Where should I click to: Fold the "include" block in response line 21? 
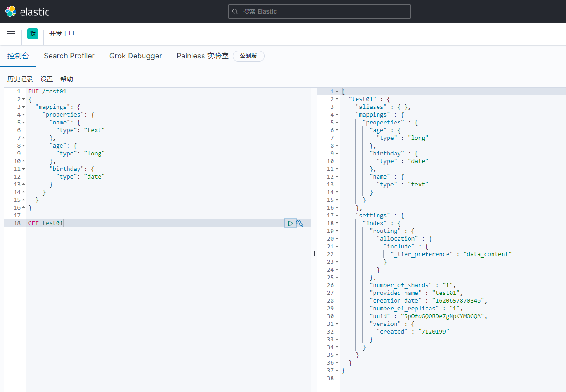(x=337, y=247)
